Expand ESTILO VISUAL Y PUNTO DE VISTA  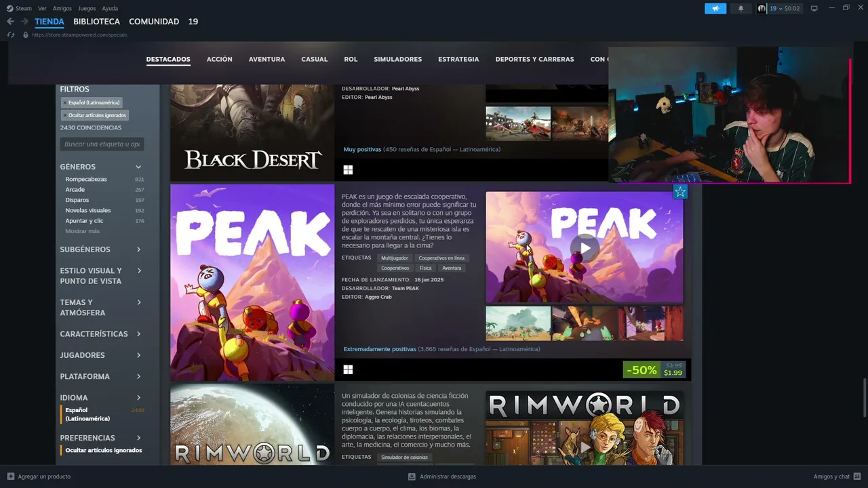[138, 271]
